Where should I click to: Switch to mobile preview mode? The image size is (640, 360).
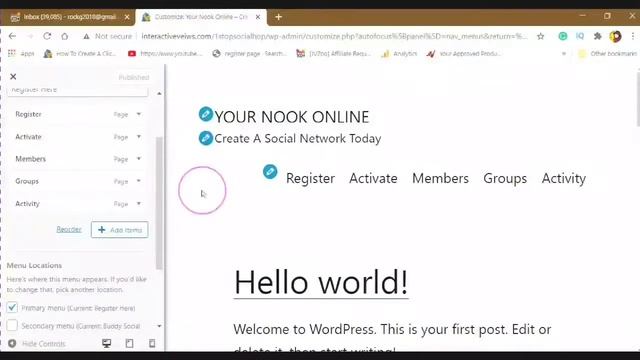[152, 344]
